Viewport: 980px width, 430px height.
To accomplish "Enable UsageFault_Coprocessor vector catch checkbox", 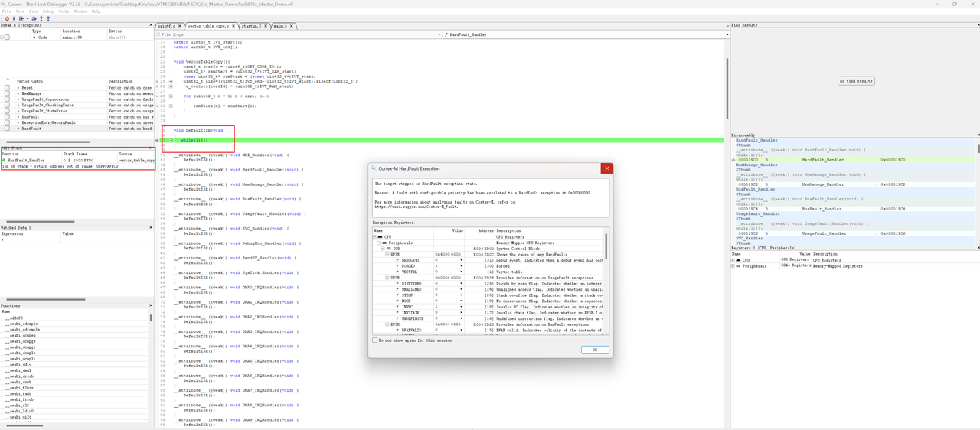I will (7, 99).
